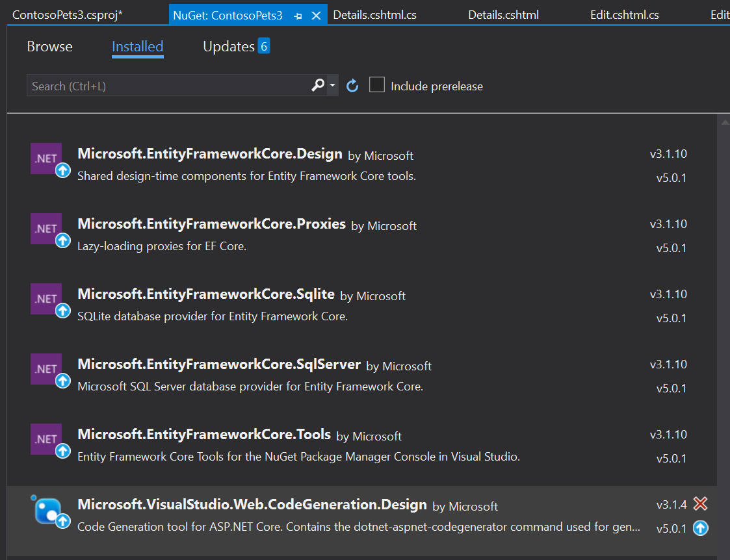Select Microsoft.EntityFrameworkCore.Proxies package title

coord(212,224)
